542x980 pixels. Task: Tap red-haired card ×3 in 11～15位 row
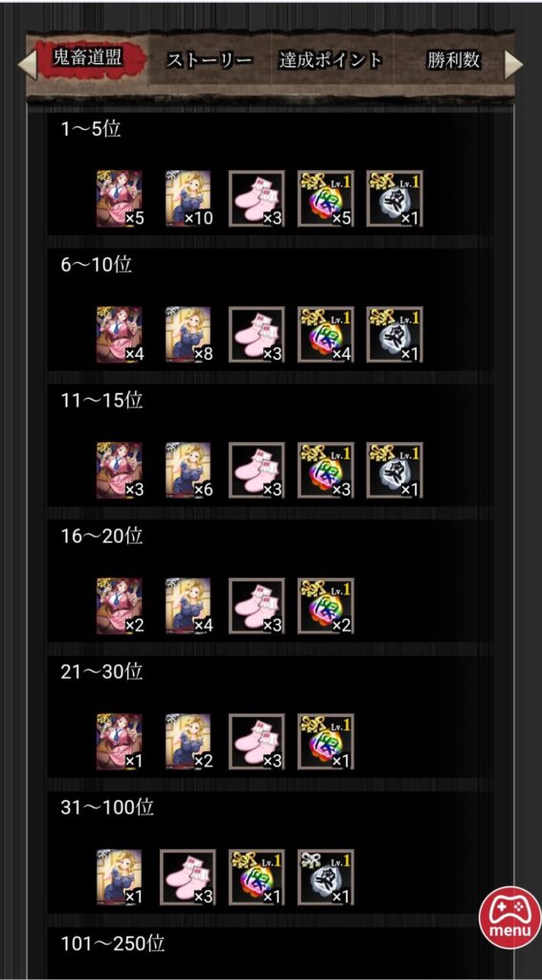point(120,470)
